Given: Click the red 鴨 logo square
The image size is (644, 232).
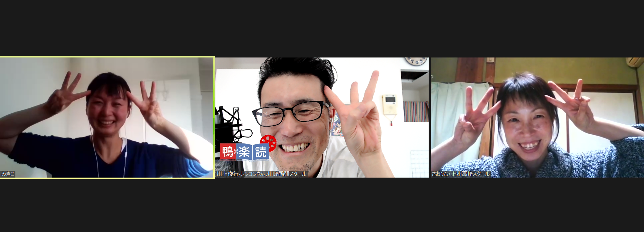Looking at the screenshot, I should pos(227,152).
